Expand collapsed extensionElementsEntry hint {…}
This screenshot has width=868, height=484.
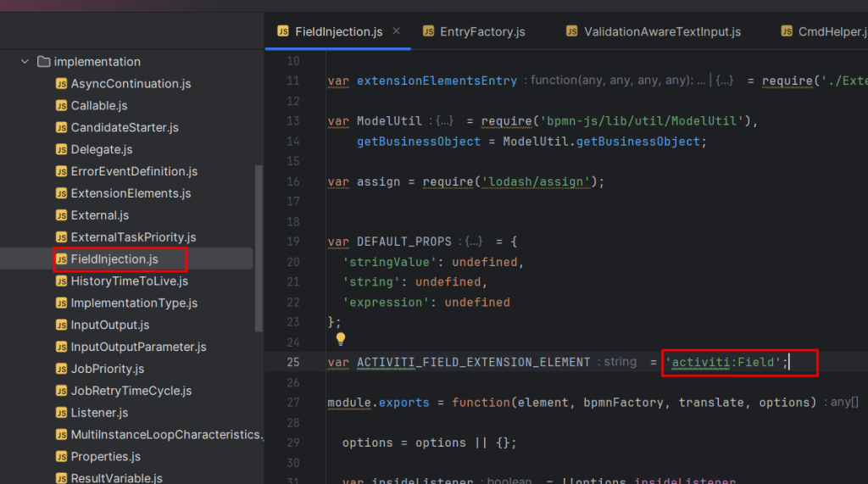[725, 81]
